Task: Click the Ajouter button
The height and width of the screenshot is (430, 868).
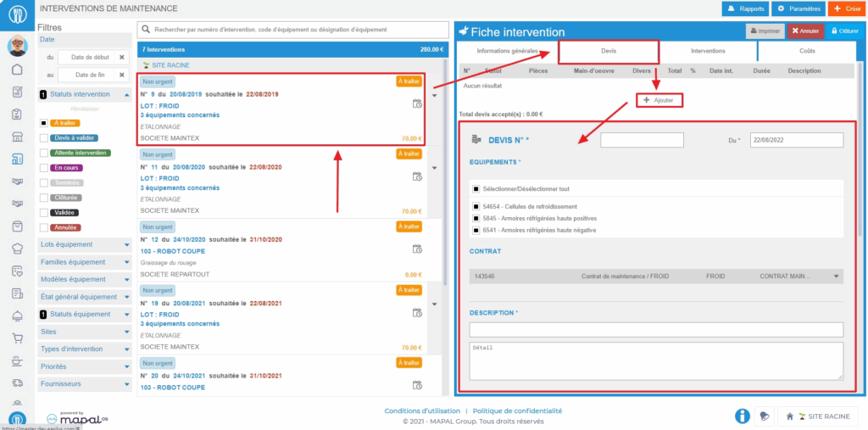Action: pyautogui.click(x=659, y=100)
